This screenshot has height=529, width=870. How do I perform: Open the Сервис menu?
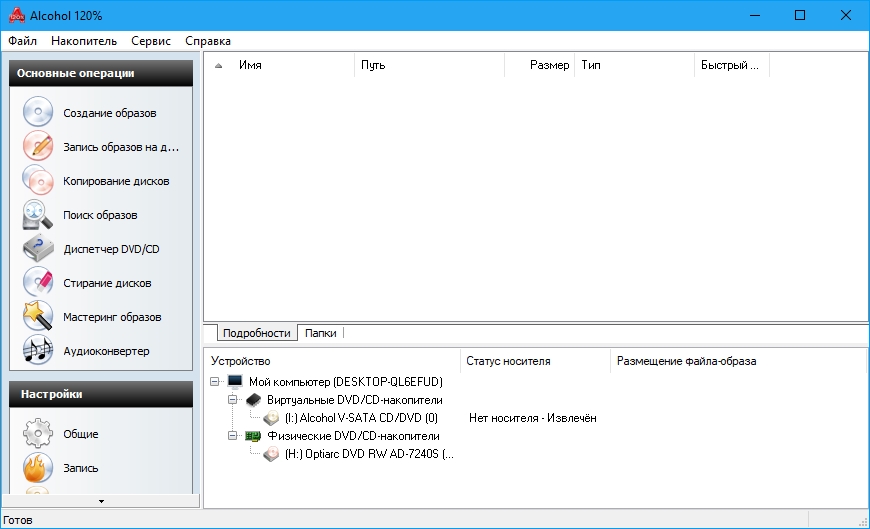(x=151, y=41)
